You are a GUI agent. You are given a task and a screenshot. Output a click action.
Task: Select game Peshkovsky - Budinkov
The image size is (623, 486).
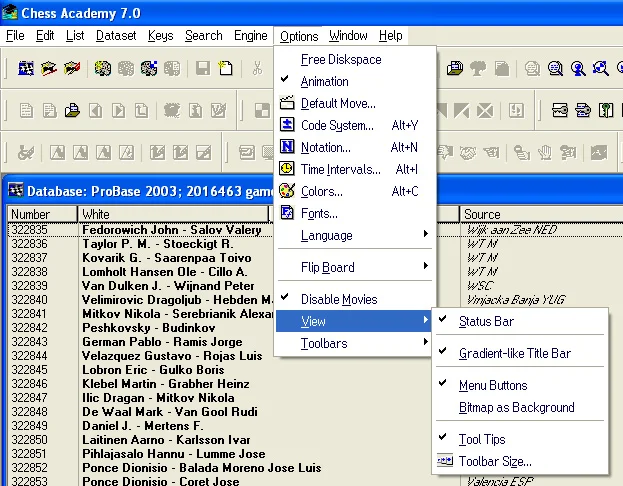tap(149, 328)
